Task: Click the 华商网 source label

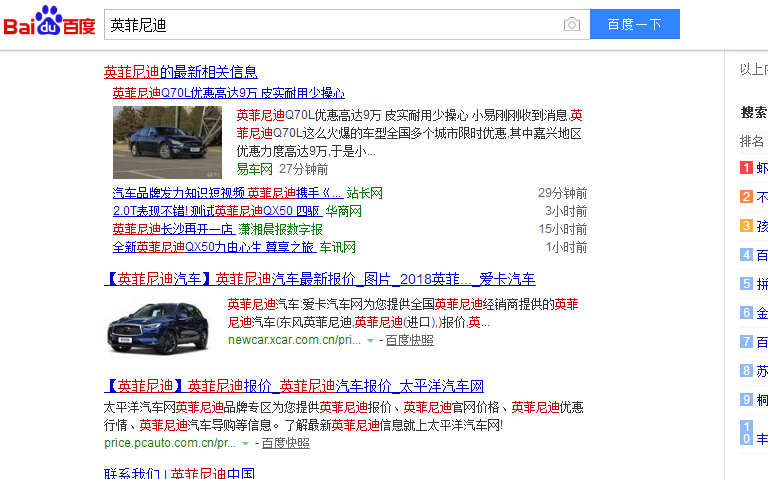Action: click(344, 211)
